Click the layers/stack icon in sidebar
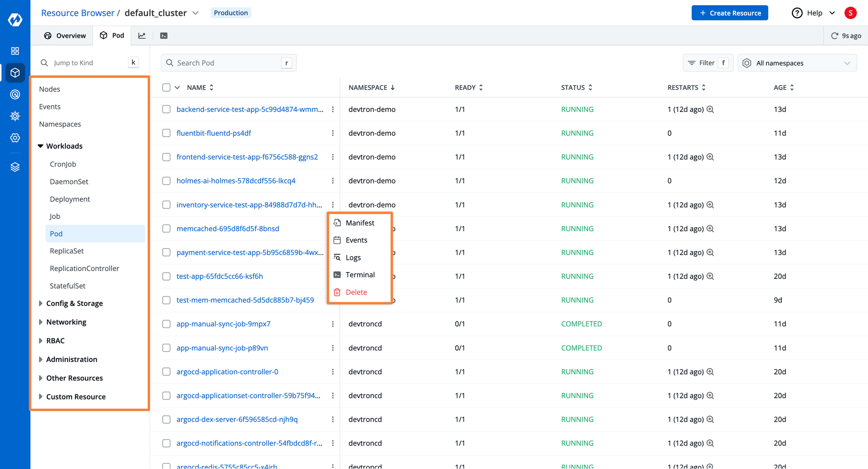868x469 pixels. tap(15, 167)
